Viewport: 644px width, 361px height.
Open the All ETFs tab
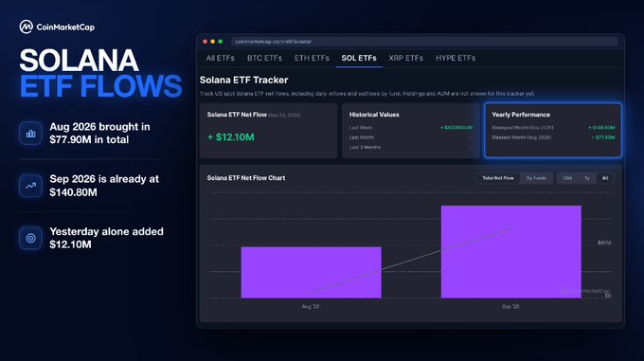pyautogui.click(x=220, y=58)
